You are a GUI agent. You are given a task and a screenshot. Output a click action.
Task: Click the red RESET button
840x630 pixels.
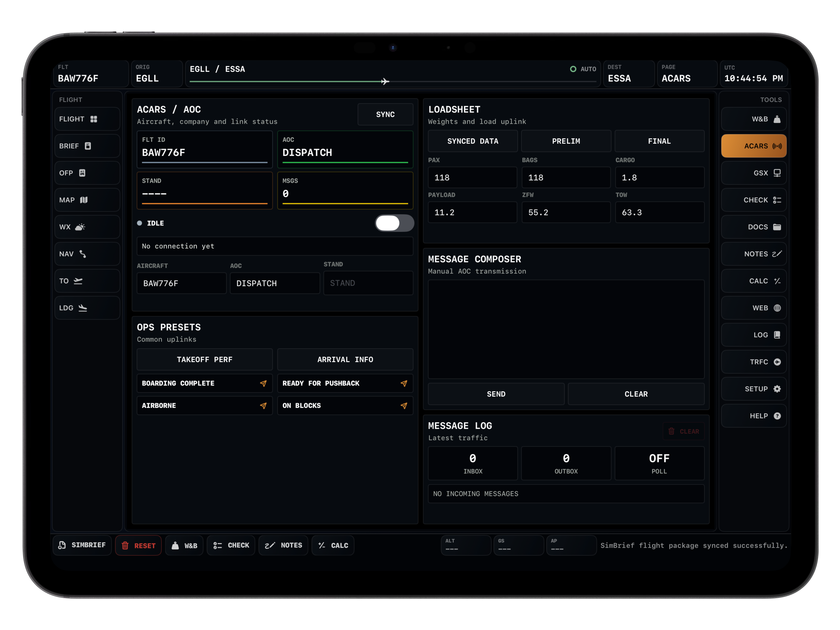click(138, 545)
